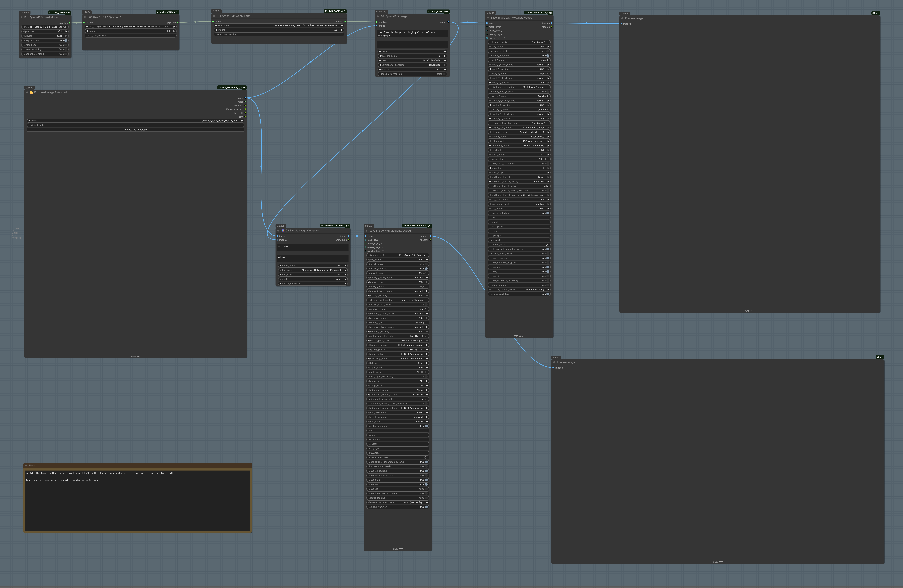The image size is (903, 588).
Task: Click the images input slot on Preview Image #1
Action: point(621,24)
